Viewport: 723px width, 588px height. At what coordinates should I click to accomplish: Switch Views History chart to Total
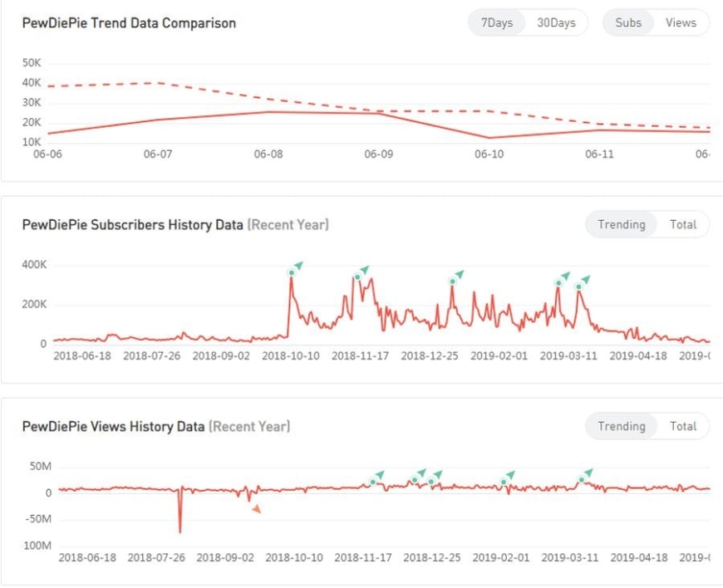click(x=683, y=426)
